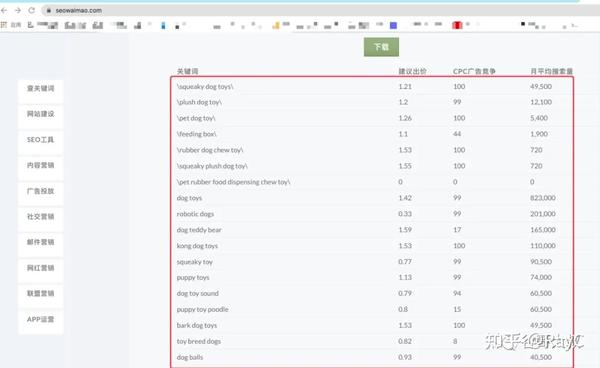Viewport: 600px width, 368px height.
Task: Click bid value 1.59 for dog teddy bear
Action: (405, 230)
